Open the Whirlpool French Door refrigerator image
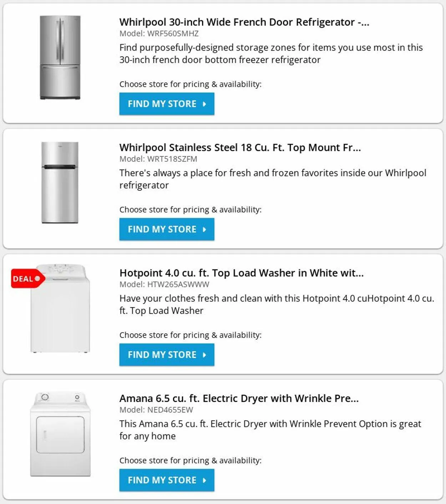Screen dimensions: 446x504 pyautogui.click(x=60, y=57)
